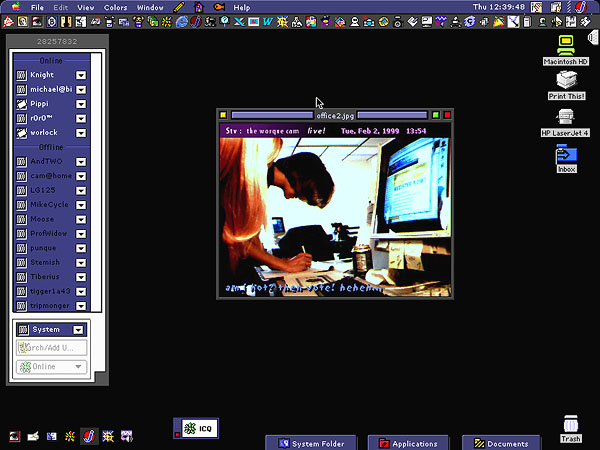Open the Colors menu
This screenshot has height=450, width=600.
click(117, 7)
